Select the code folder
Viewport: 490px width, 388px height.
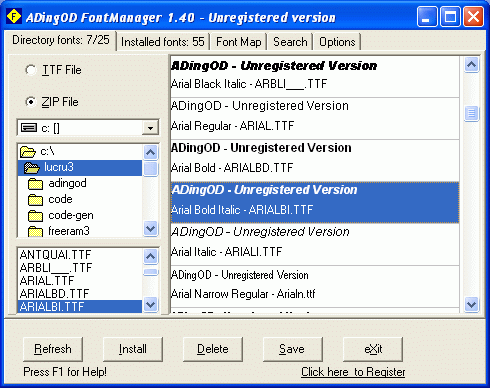pyautogui.click(x=80, y=199)
